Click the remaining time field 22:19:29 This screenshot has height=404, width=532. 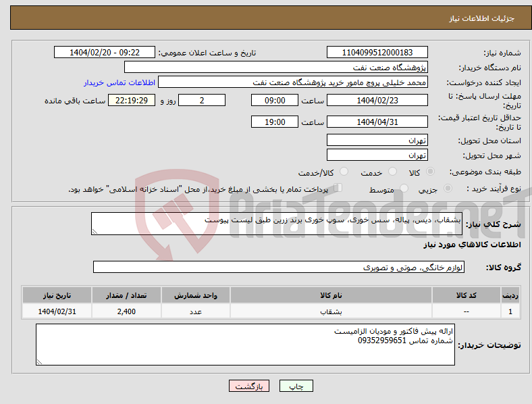(132, 100)
